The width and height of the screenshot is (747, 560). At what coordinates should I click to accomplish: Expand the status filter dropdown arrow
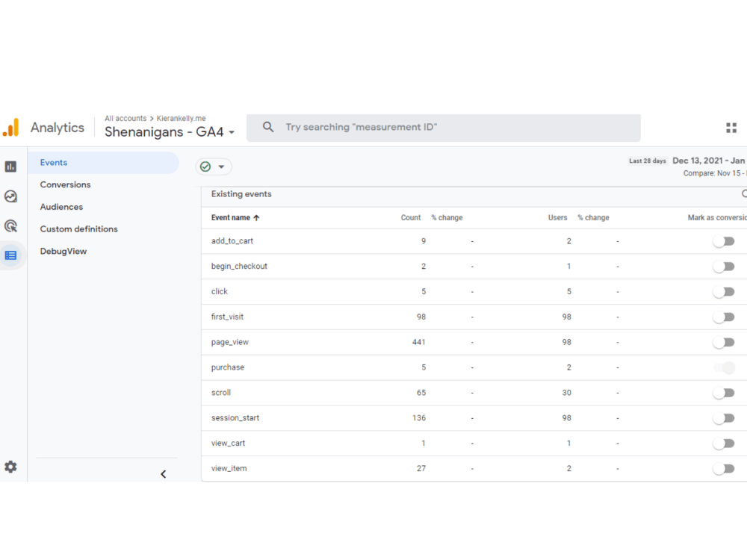tap(221, 167)
